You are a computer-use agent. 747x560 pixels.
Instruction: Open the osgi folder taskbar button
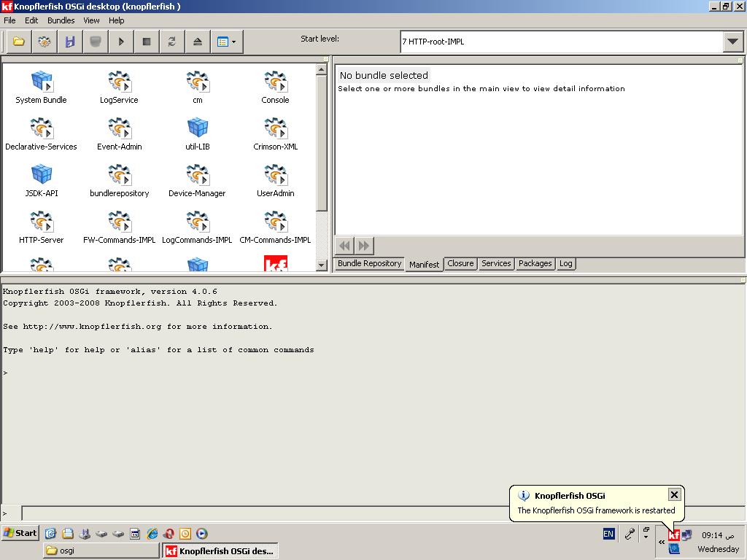click(x=101, y=551)
